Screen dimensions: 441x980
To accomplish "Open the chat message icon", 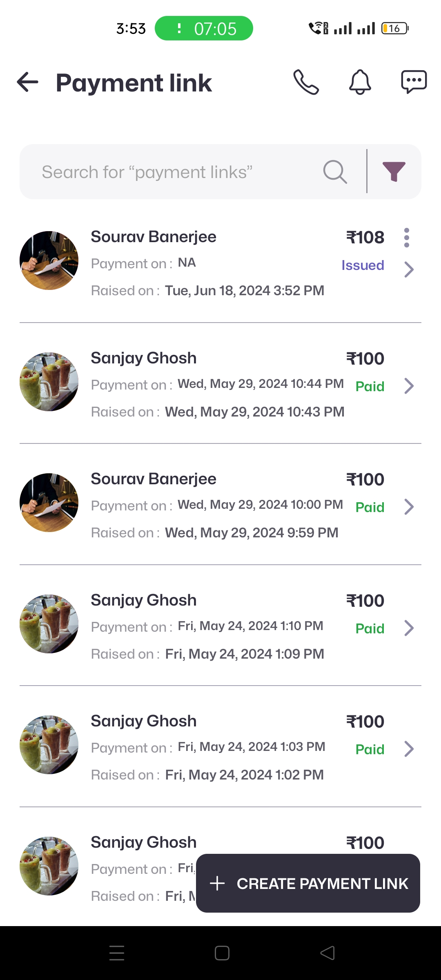I will pos(414,82).
